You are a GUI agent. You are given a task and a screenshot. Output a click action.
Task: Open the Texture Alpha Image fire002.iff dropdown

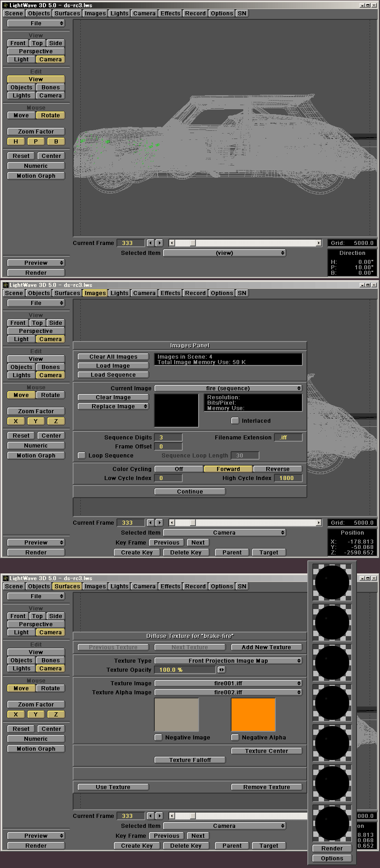228,692
